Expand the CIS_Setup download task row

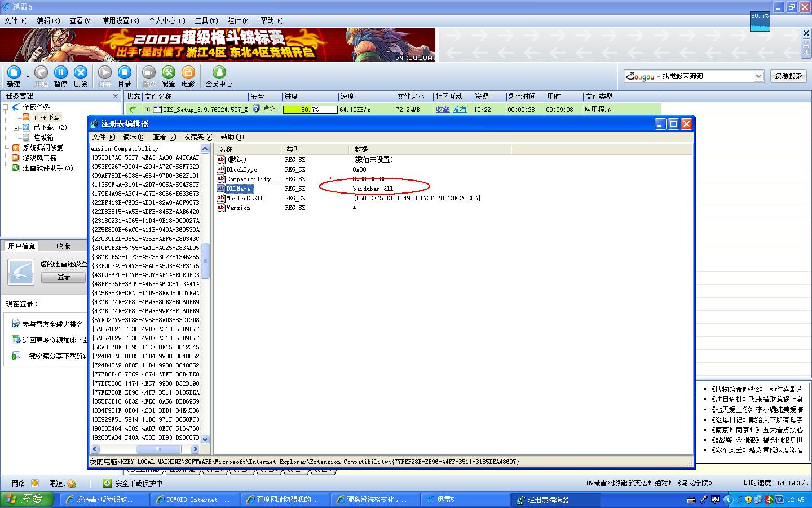click(147, 110)
